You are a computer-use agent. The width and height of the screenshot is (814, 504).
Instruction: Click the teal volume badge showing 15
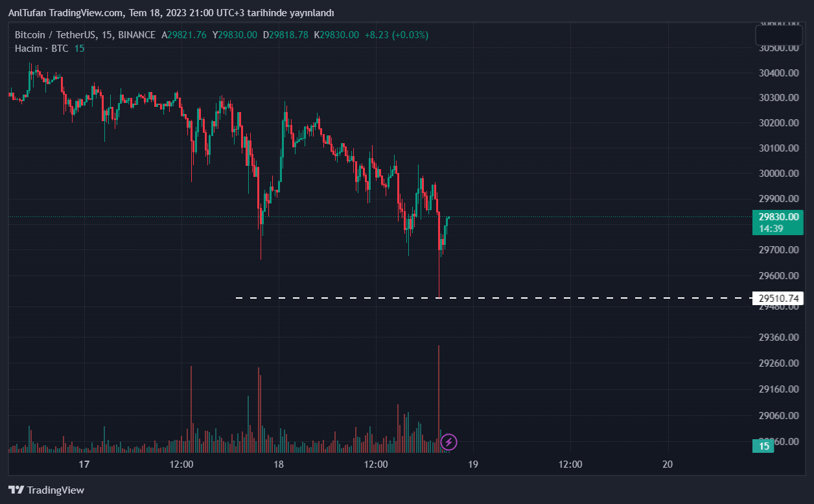[x=763, y=446]
